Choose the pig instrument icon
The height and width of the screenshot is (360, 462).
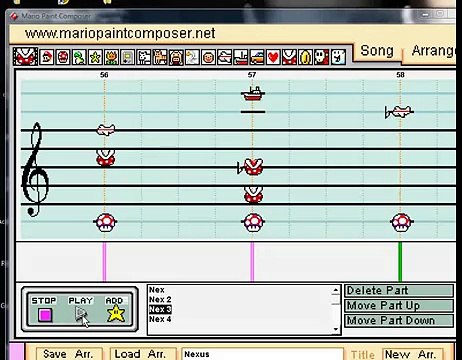176,57
